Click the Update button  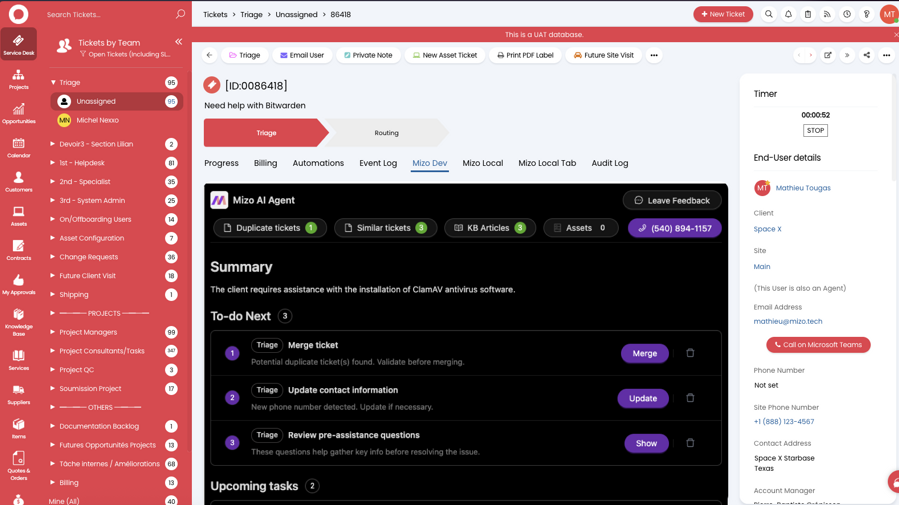click(643, 398)
